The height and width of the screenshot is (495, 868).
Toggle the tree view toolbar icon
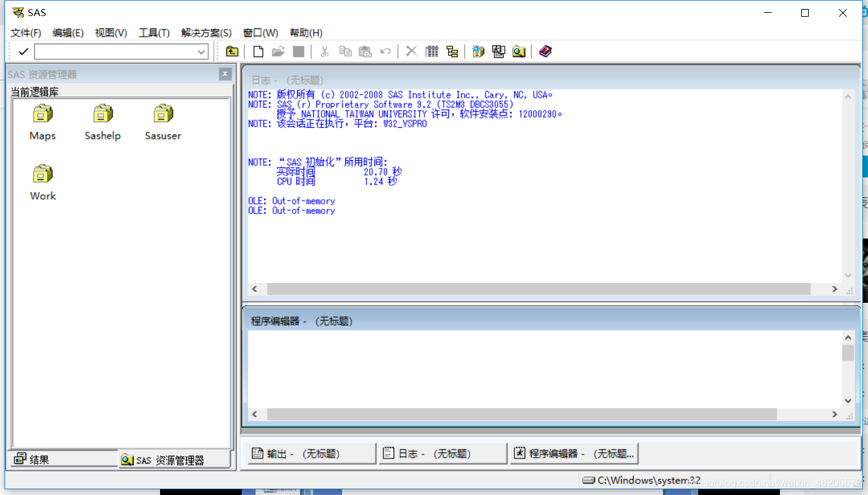[452, 51]
